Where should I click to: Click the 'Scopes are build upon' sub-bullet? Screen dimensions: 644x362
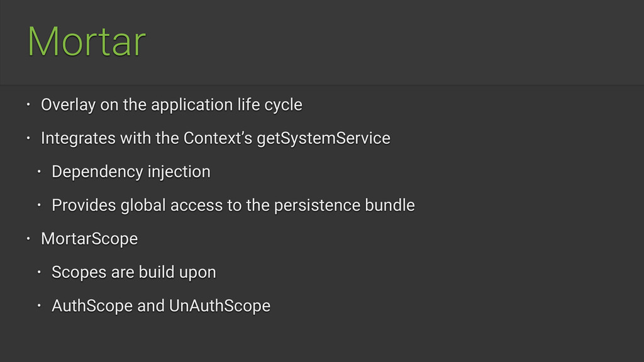133,273
